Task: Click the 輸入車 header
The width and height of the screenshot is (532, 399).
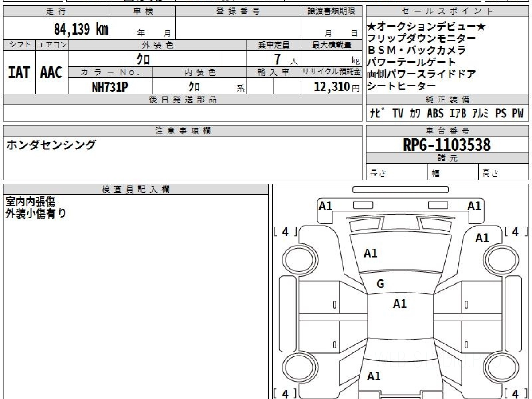Action: [274, 72]
